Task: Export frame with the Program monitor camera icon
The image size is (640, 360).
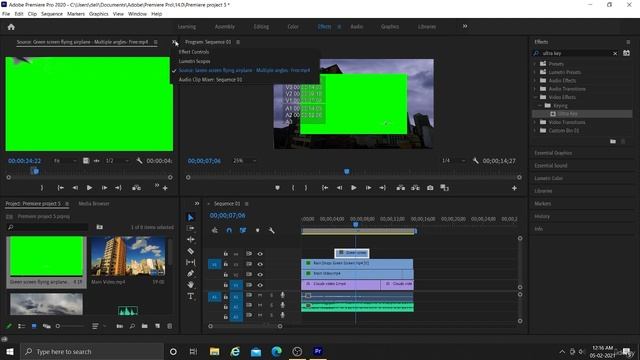Action: click(x=430, y=188)
